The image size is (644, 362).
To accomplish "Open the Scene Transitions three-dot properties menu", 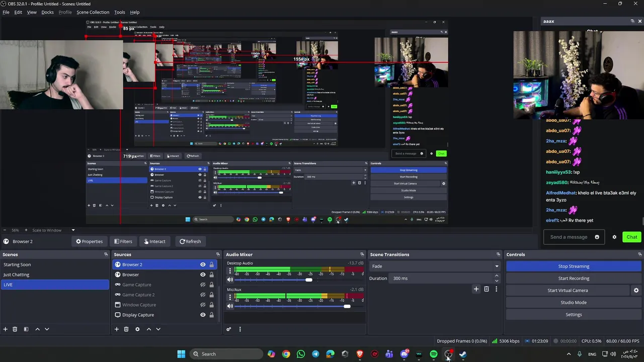I will pos(496,289).
